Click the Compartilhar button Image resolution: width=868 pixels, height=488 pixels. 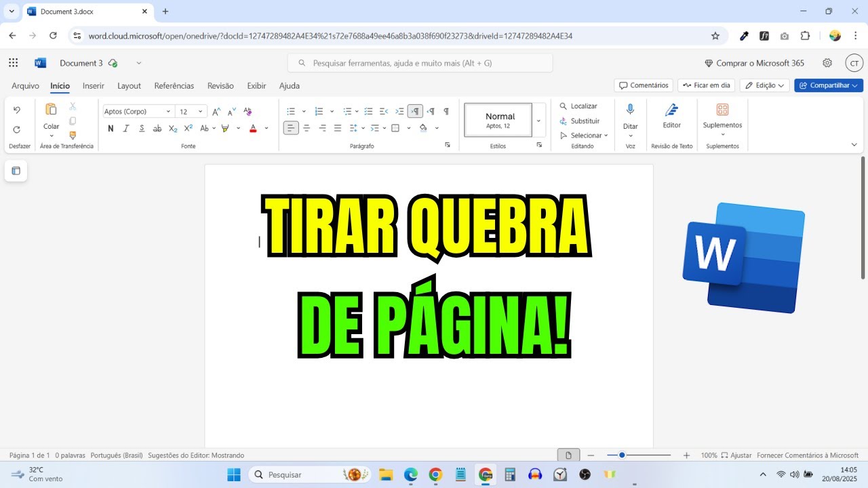tap(829, 85)
